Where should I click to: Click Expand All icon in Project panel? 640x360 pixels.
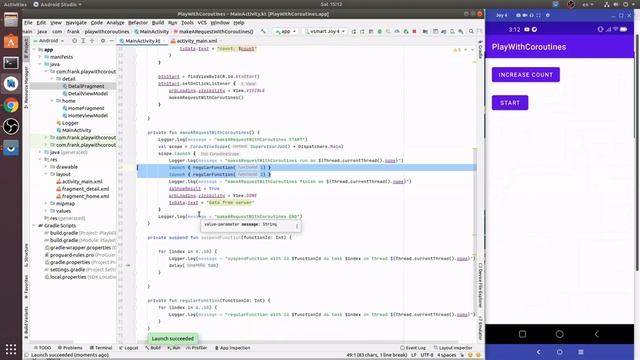point(83,41)
